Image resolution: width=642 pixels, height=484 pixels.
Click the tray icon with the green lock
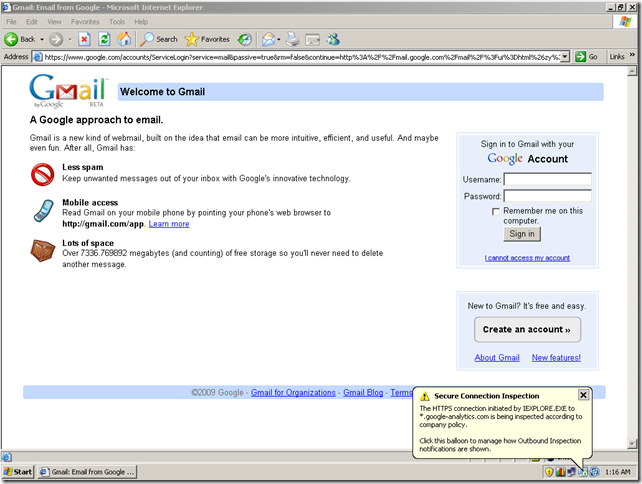point(583,472)
